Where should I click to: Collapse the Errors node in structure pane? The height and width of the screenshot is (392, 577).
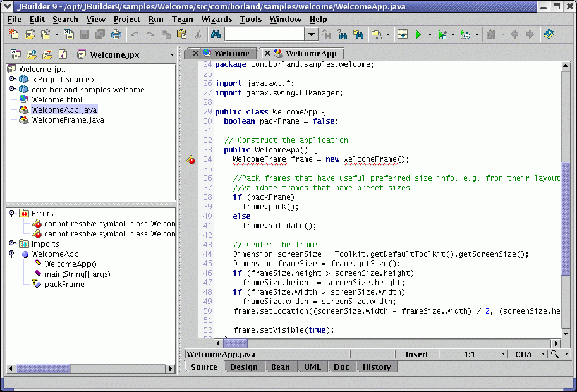click(x=12, y=214)
